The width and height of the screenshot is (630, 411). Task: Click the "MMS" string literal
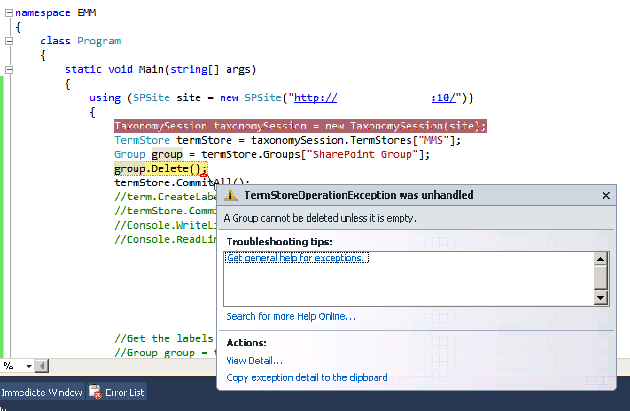point(433,140)
